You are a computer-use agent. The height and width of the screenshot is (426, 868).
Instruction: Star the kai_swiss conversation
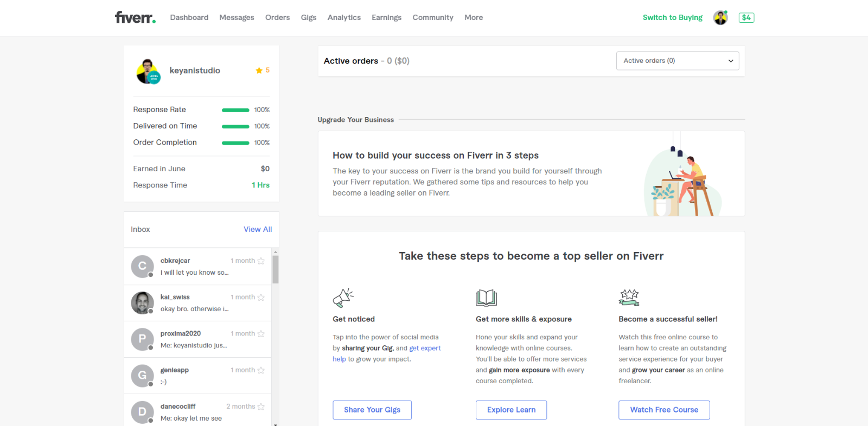tap(261, 297)
